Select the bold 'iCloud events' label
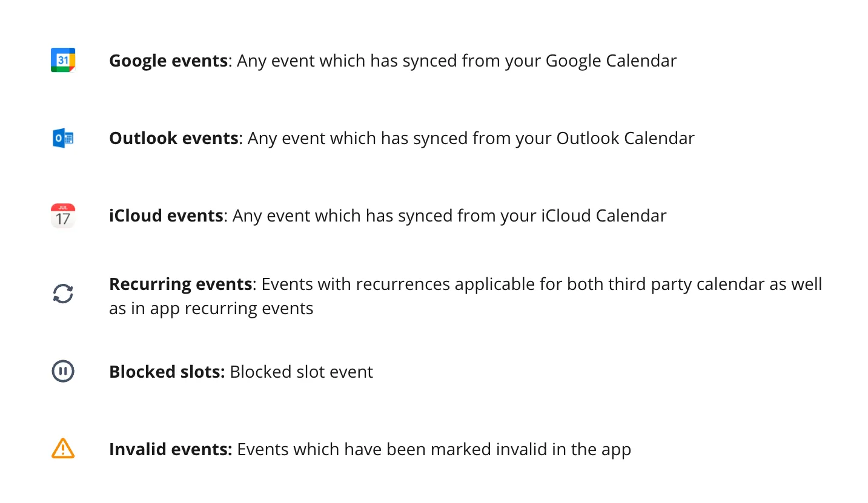Image resolution: width=868 pixels, height=503 pixels. click(x=166, y=215)
